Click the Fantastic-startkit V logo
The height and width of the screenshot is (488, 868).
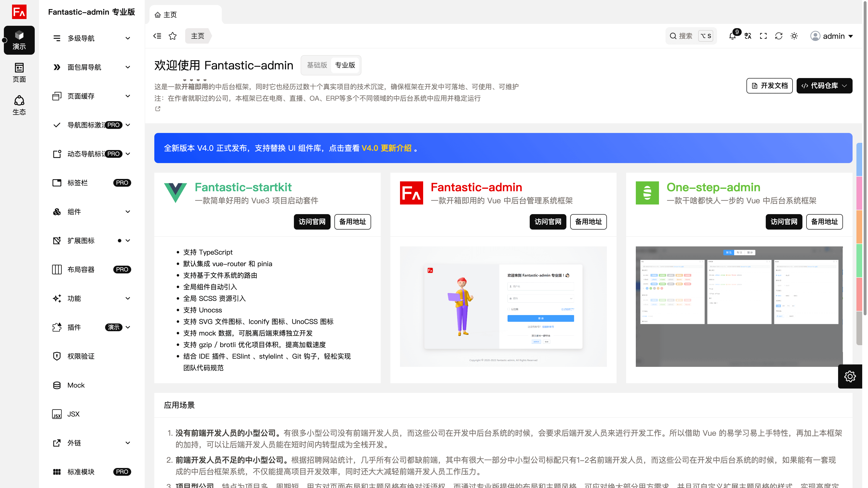pyautogui.click(x=176, y=193)
